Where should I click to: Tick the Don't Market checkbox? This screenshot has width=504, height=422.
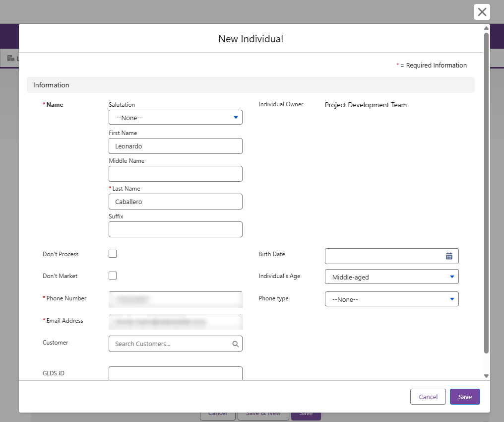(x=113, y=276)
